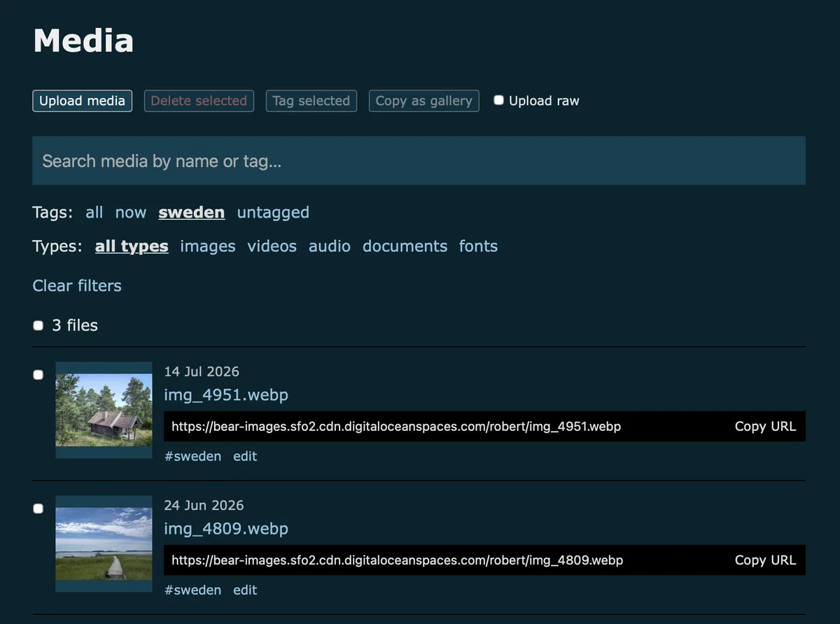The height and width of the screenshot is (624, 840).
Task: Copy URL for img_4951.webp
Action: tap(765, 426)
